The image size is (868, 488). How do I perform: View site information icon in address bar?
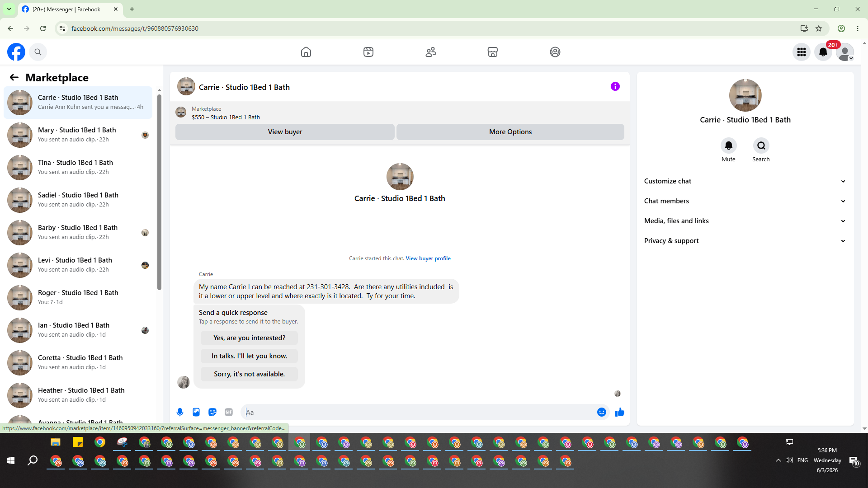(x=62, y=28)
